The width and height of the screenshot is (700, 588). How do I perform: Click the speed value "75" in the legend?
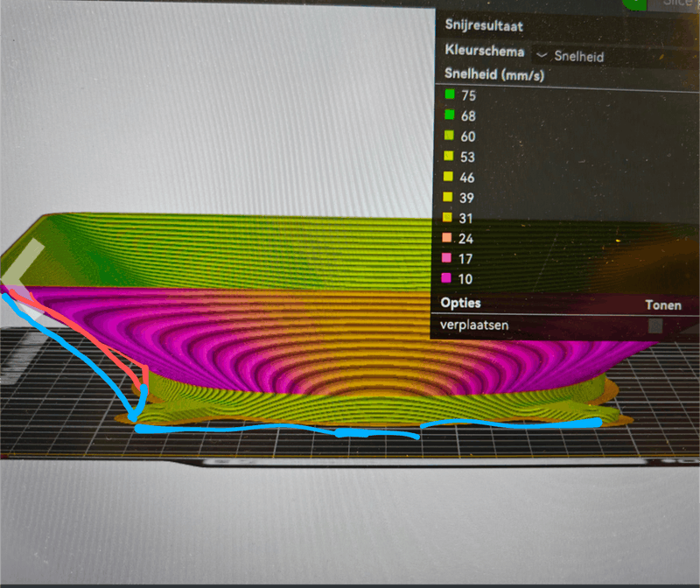(469, 95)
